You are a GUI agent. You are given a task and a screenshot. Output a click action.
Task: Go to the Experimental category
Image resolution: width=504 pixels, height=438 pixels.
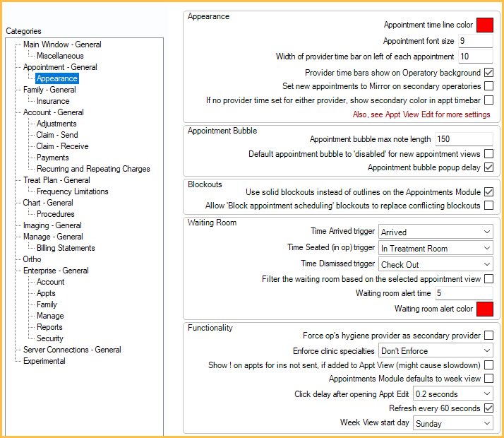[x=44, y=361]
